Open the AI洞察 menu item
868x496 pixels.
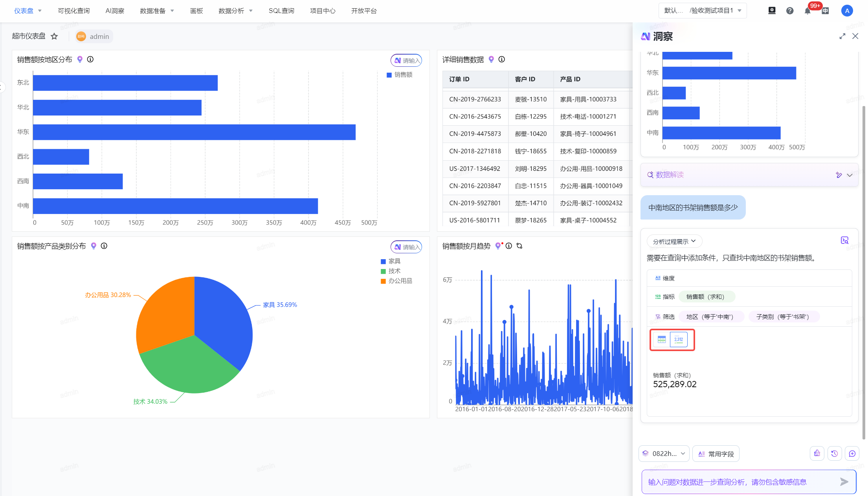coord(115,11)
